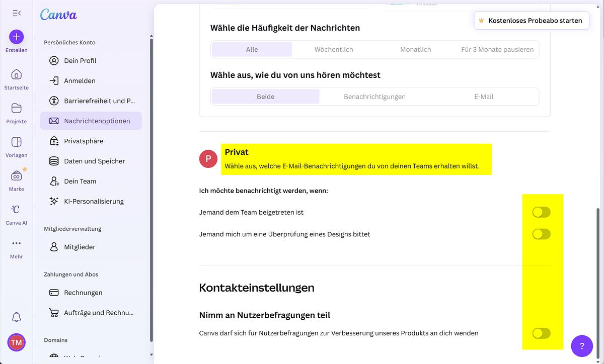The image size is (604, 364).
Task: Launch Canva AI from the sidebar
Action: coord(16,210)
